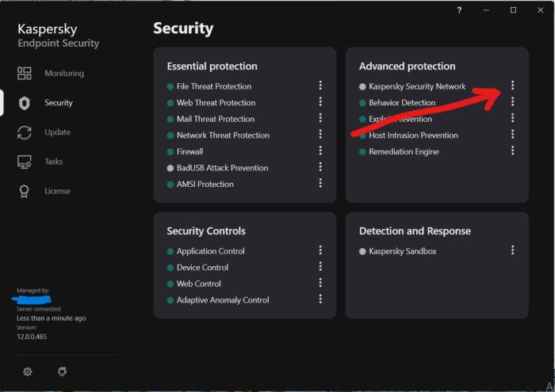Open three-dot menu for AMSI Protection
This screenshot has height=392, width=555.
pyautogui.click(x=320, y=184)
